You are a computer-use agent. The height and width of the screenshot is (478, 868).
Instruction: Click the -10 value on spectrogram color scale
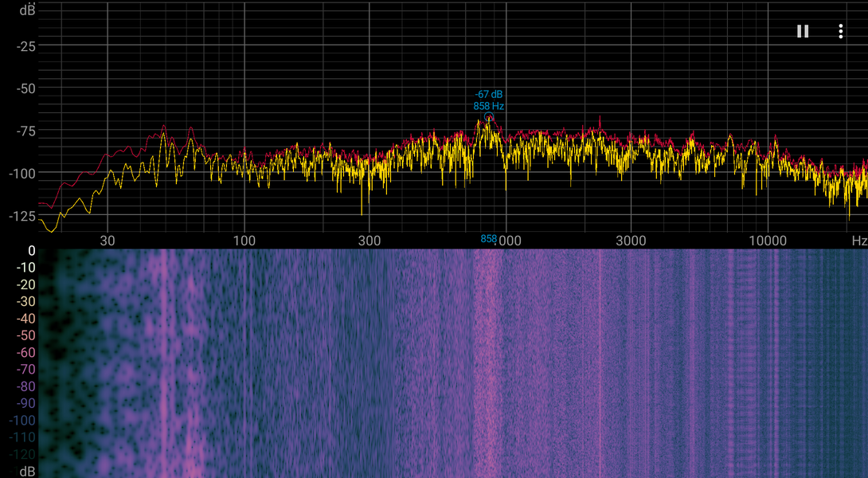(25, 268)
